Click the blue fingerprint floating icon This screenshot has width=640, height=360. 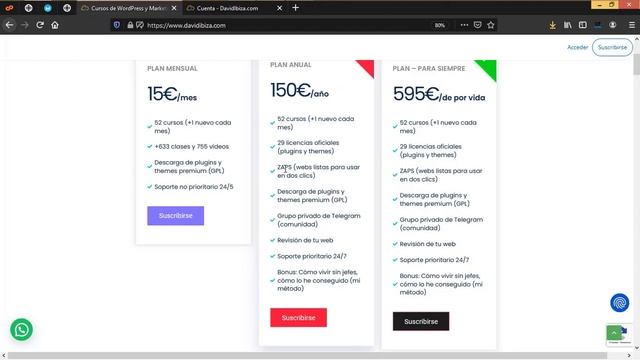[x=620, y=303]
